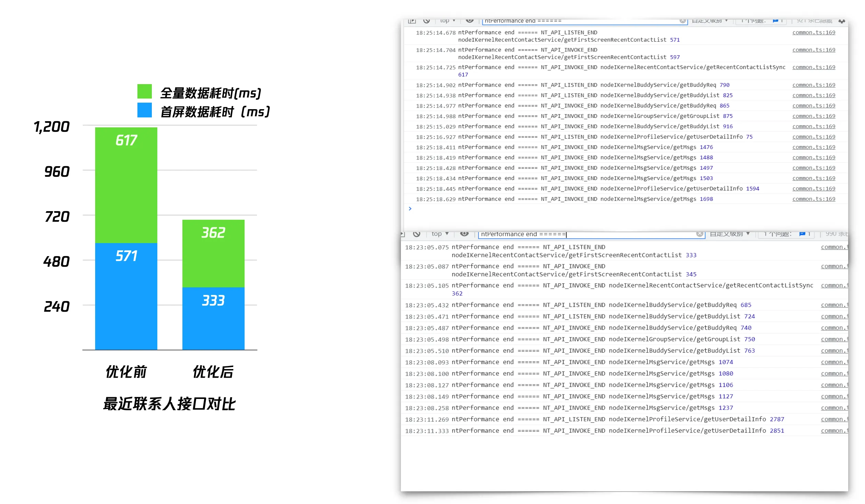Click the blue issues flag in lower console
Viewport: 865px width, 504px height.
pos(802,234)
